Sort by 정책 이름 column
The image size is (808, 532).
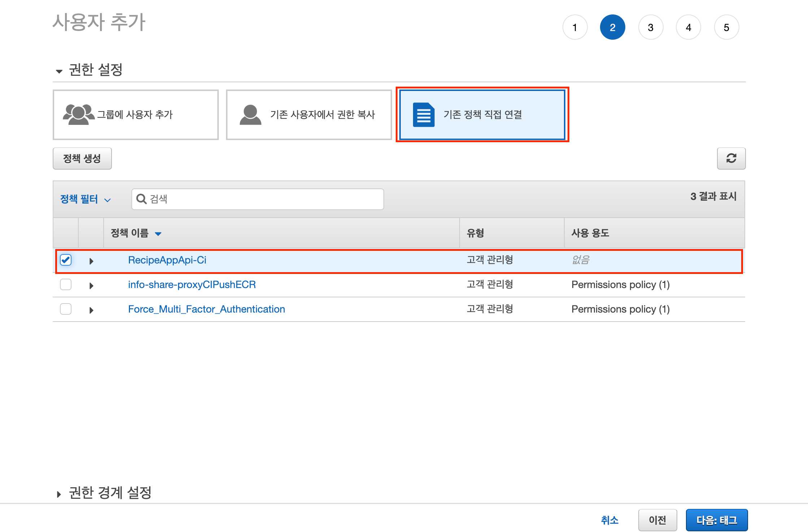click(136, 233)
